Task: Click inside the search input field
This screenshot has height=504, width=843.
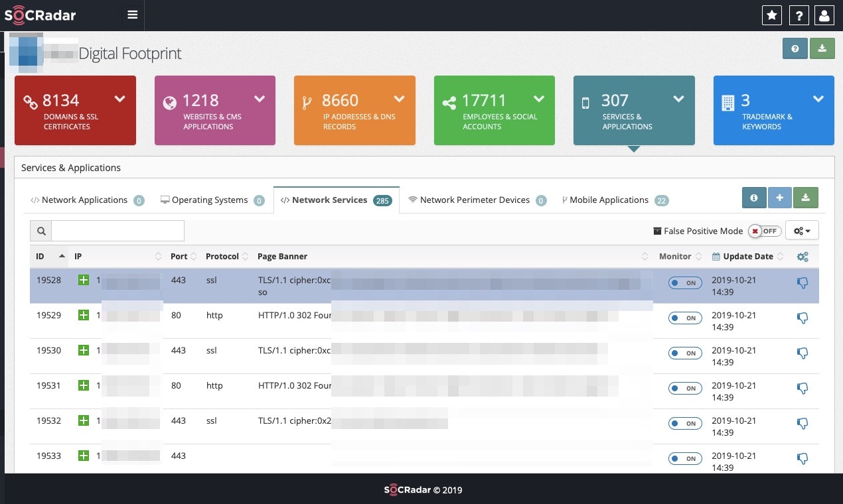Action: pyautogui.click(x=118, y=231)
